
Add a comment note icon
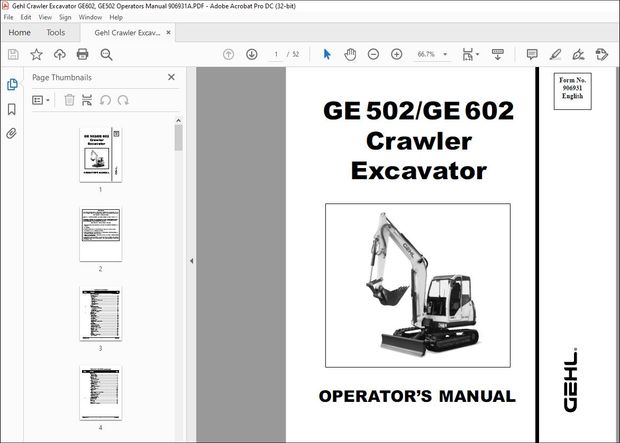(x=532, y=54)
